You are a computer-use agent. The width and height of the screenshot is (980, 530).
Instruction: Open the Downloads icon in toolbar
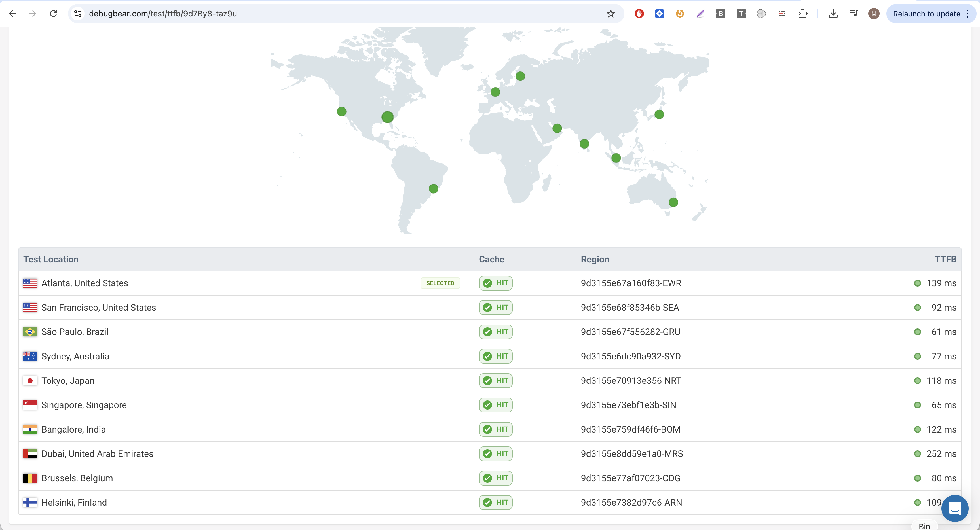(x=833, y=14)
